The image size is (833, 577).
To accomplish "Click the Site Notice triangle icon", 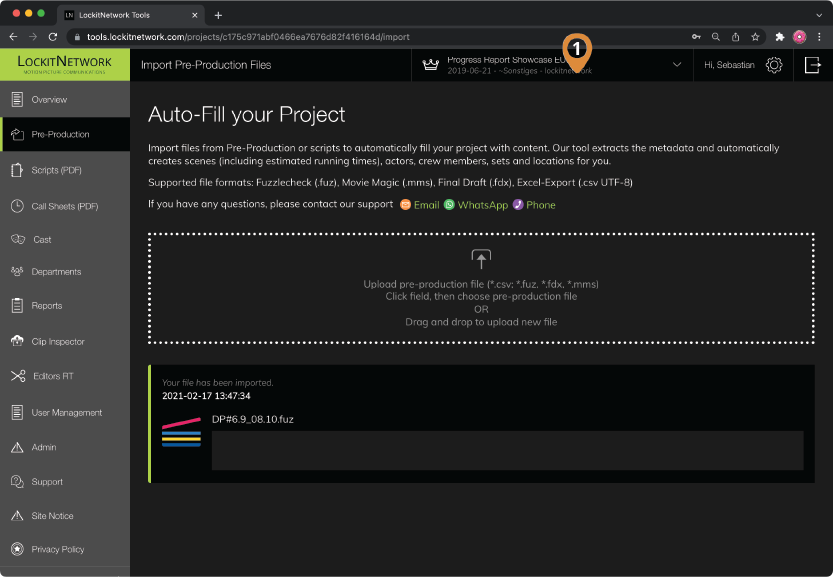I will pyautogui.click(x=17, y=515).
